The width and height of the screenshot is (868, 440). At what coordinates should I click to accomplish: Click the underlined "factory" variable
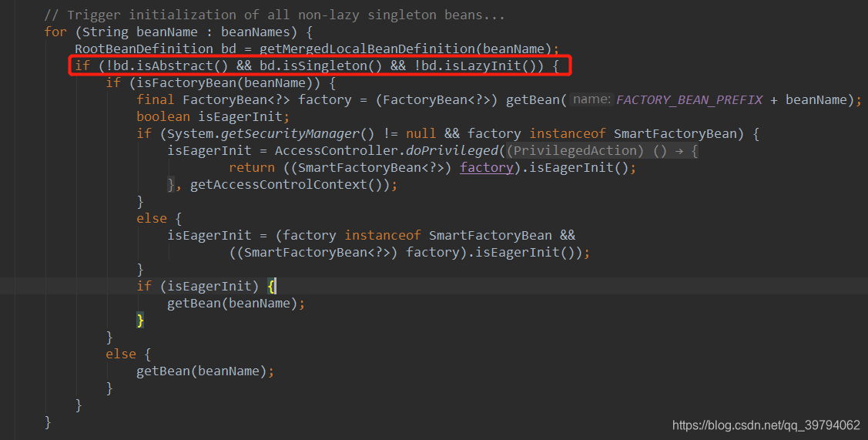[487, 167]
